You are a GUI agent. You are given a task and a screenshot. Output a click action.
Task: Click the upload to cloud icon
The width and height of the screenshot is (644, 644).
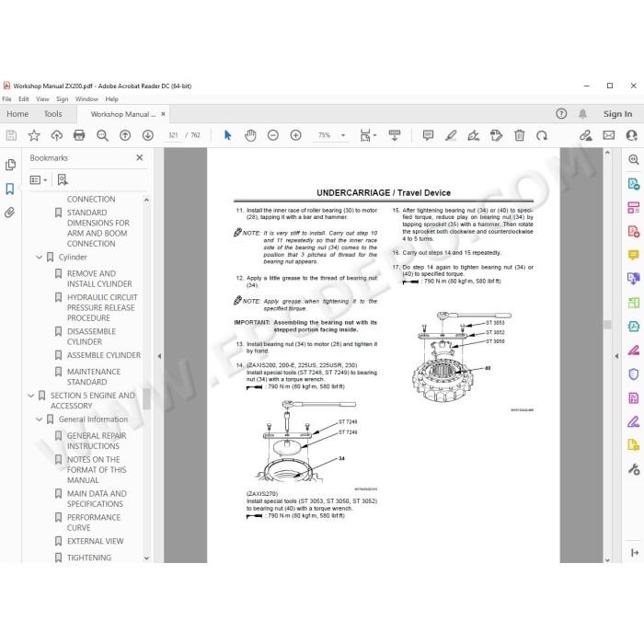pyautogui.click(x=57, y=135)
